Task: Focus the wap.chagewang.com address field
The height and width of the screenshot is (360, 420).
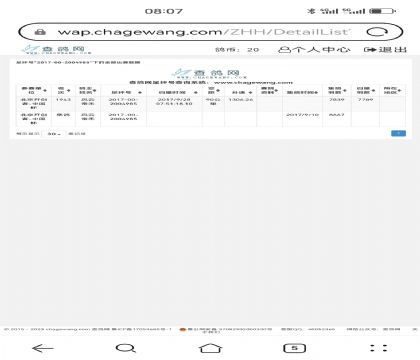Action: (203, 32)
